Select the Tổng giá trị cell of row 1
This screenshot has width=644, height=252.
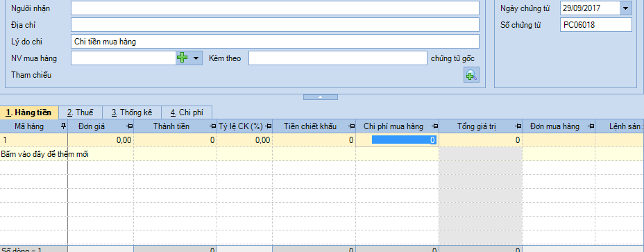pyautogui.click(x=481, y=140)
